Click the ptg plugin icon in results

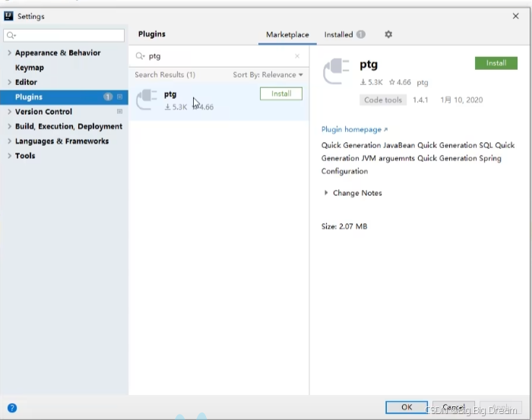click(147, 99)
